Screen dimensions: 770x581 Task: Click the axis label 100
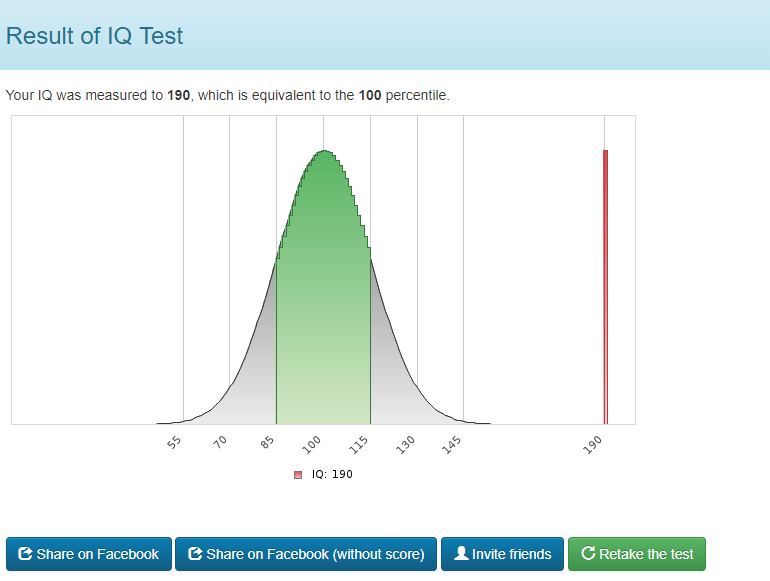pos(311,444)
